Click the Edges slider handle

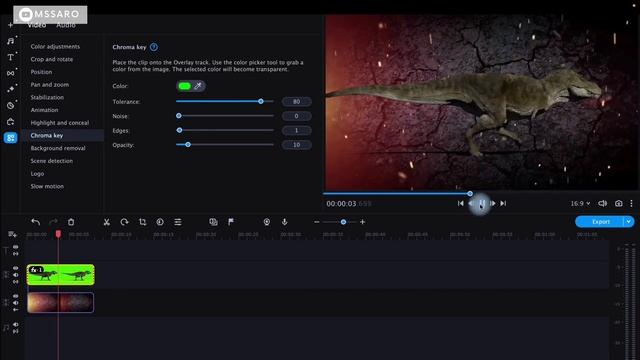coord(179,130)
